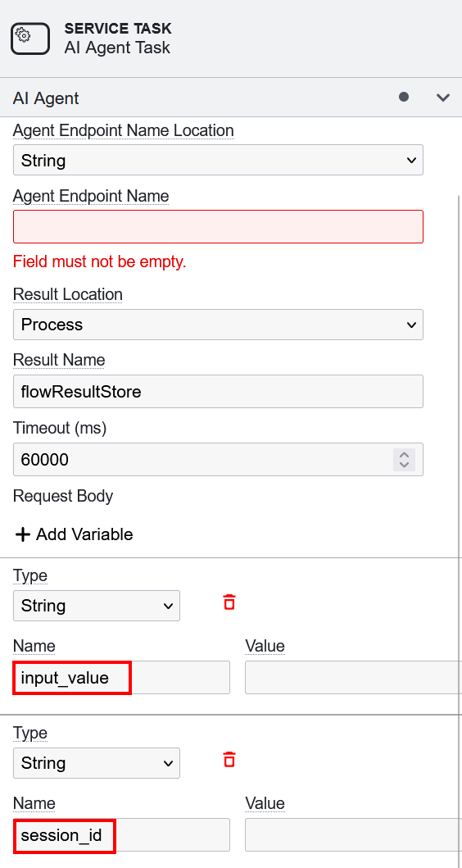The height and width of the screenshot is (868, 462).
Task: Delete the session_id variable with trash icon
Action: [229, 760]
